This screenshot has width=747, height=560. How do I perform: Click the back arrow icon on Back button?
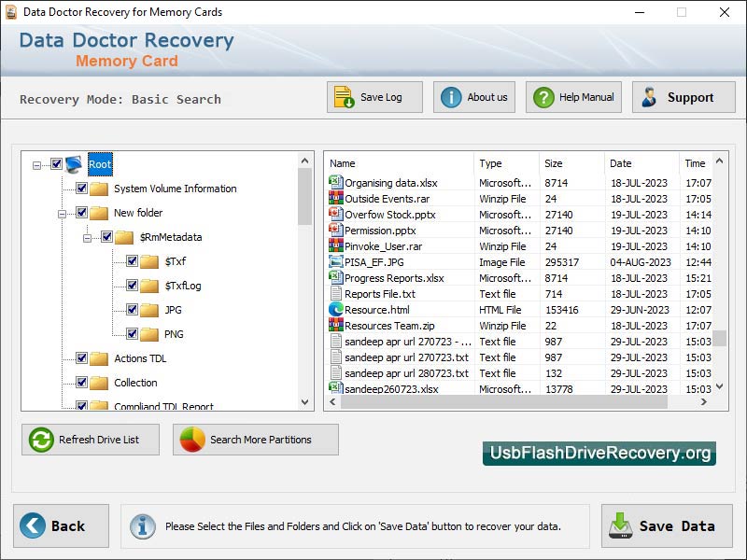[x=32, y=525]
